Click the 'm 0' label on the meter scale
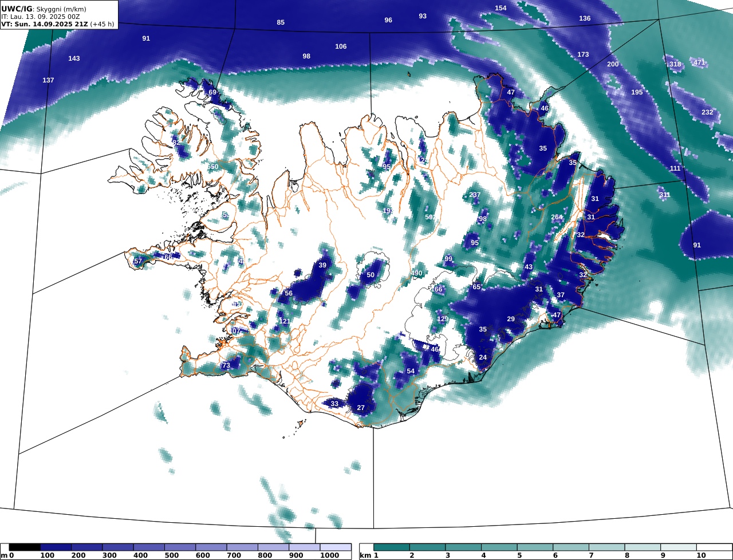The image size is (733, 560). click(x=7, y=555)
